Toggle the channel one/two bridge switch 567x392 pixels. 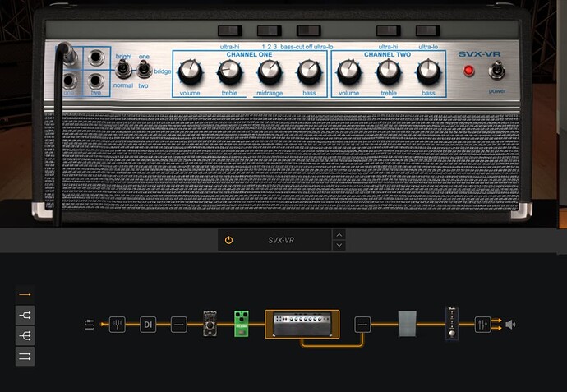pyautogui.click(x=145, y=71)
